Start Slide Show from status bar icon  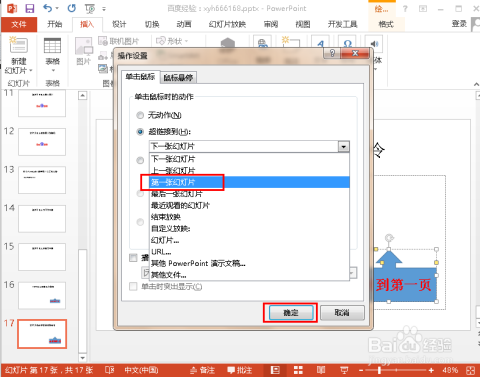[344, 370]
